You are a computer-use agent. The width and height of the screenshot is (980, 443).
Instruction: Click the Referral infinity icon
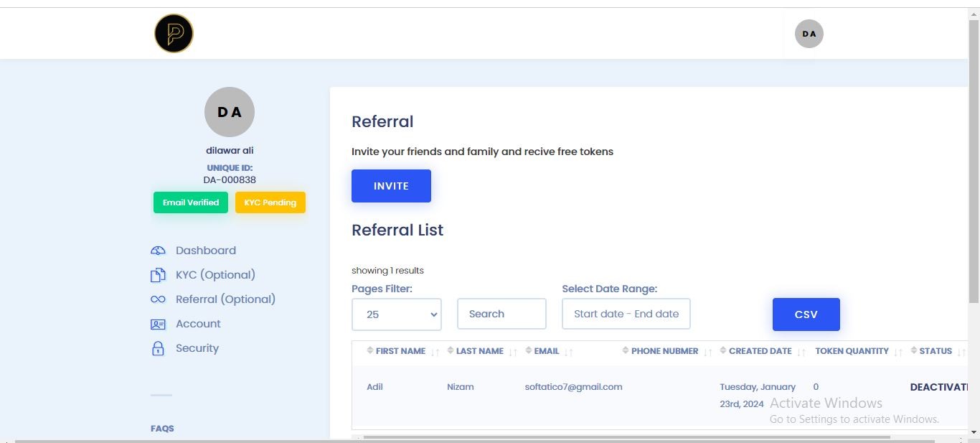click(158, 299)
